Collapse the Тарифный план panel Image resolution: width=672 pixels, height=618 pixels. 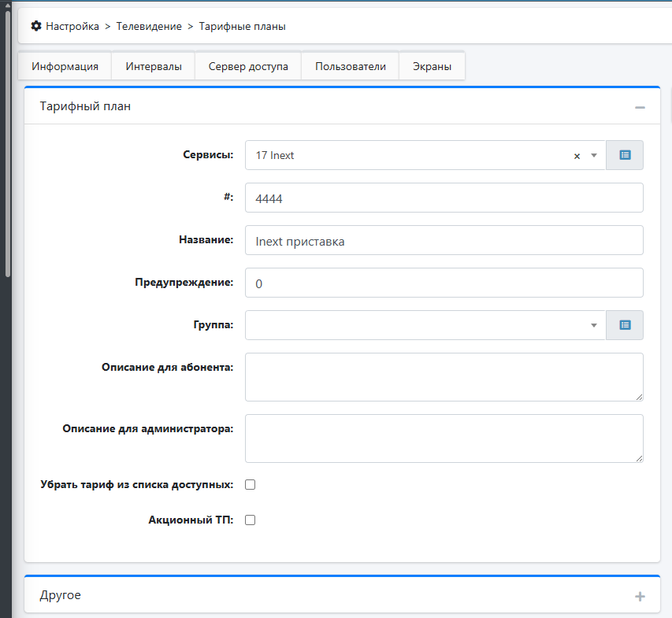click(640, 107)
